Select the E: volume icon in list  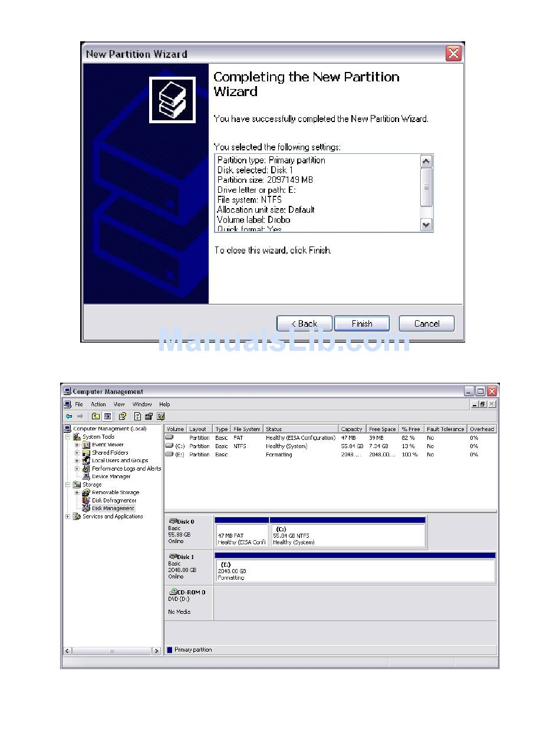pyautogui.click(x=170, y=455)
